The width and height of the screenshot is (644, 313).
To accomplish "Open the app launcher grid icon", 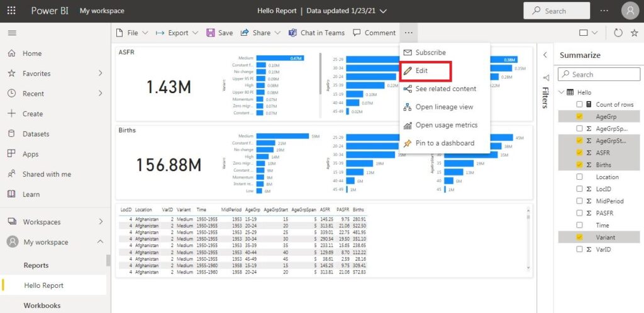I will click(x=11, y=11).
